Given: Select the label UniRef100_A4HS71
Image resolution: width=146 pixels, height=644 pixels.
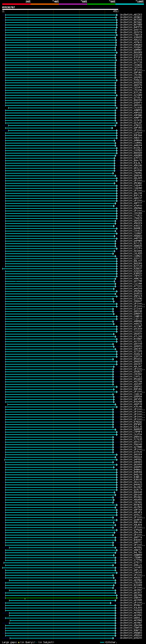Looking at the screenshot, I should click(131, 324).
